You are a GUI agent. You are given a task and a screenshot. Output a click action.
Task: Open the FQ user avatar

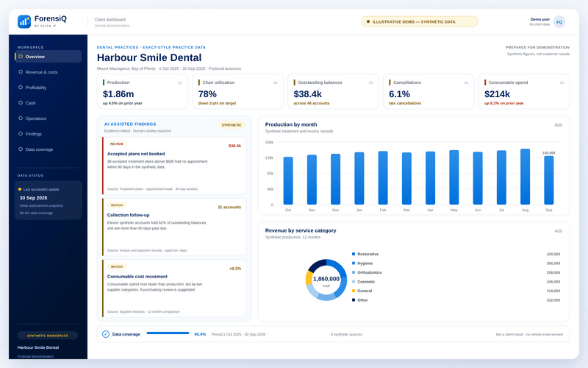(x=559, y=22)
